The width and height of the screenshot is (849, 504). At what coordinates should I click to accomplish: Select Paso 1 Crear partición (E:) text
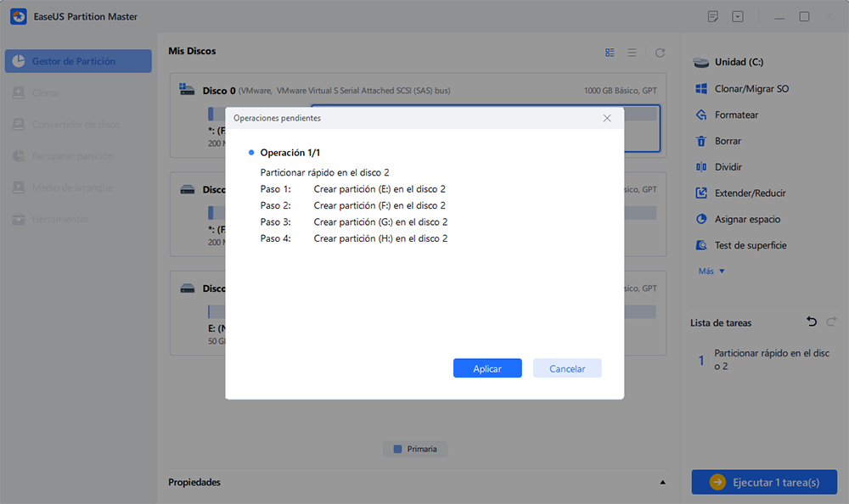click(380, 189)
